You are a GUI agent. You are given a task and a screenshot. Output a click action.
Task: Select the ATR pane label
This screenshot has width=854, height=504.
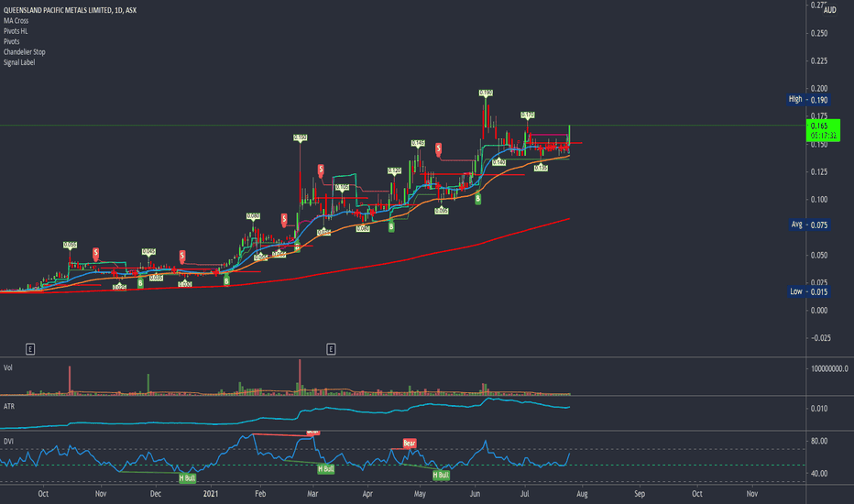click(9, 407)
